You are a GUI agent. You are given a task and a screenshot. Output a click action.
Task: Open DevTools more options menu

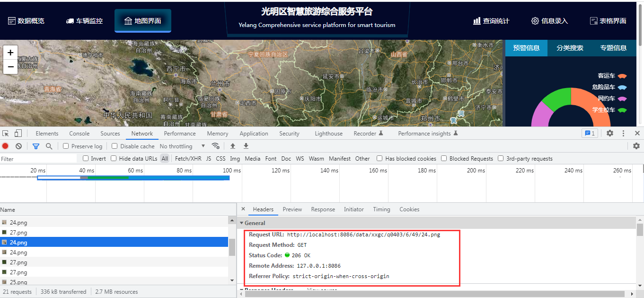[x=624, y=134]
